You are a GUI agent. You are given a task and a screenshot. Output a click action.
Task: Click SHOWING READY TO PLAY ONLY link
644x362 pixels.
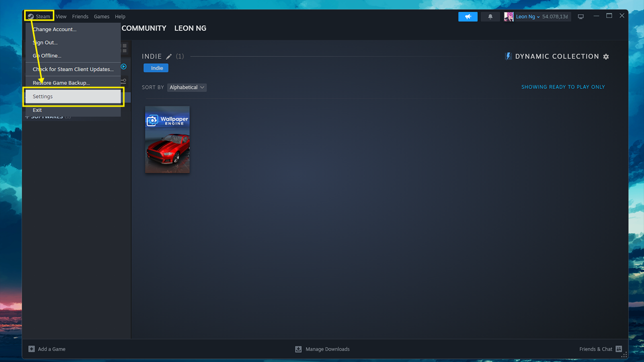pos(563,87)
